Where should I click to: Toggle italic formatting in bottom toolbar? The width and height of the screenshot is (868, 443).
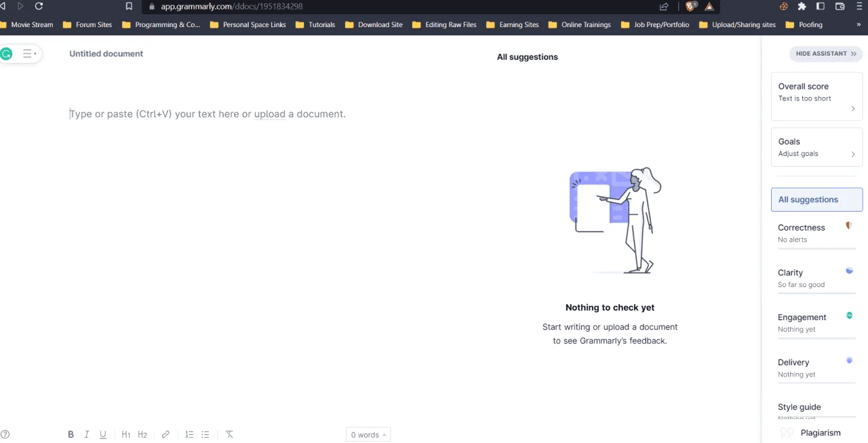click(x=87, y=435)
